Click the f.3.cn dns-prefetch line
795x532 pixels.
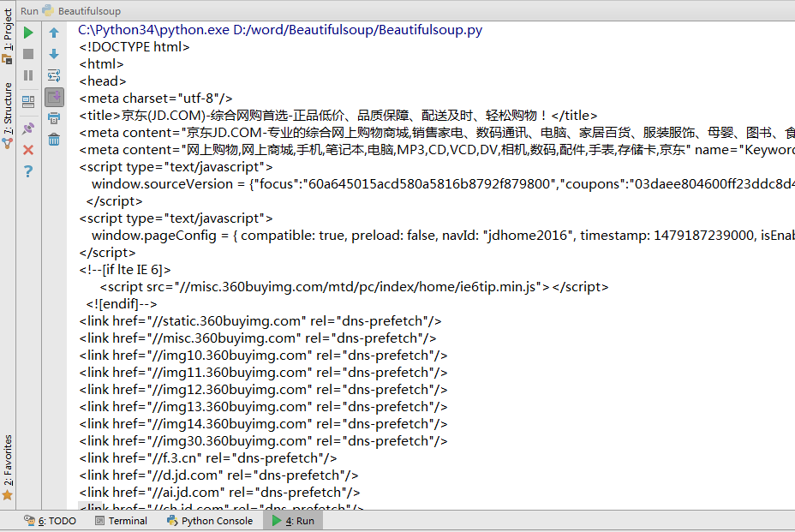[x=208, y=458]
